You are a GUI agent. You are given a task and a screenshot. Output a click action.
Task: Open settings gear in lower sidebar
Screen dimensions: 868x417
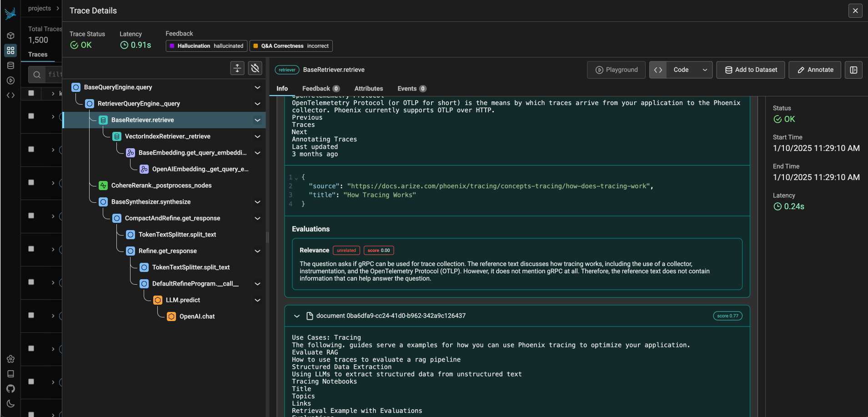pyautogui.click(x=10, y=359)
